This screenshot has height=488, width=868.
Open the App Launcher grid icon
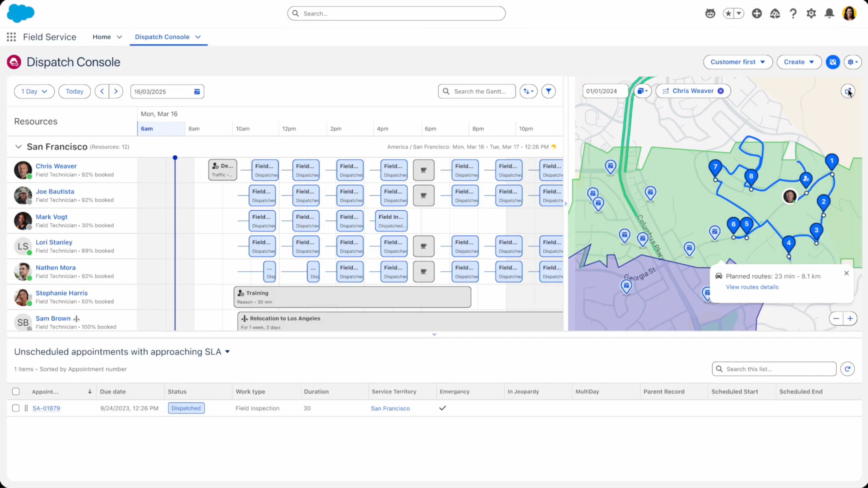[x=11, y=37]
